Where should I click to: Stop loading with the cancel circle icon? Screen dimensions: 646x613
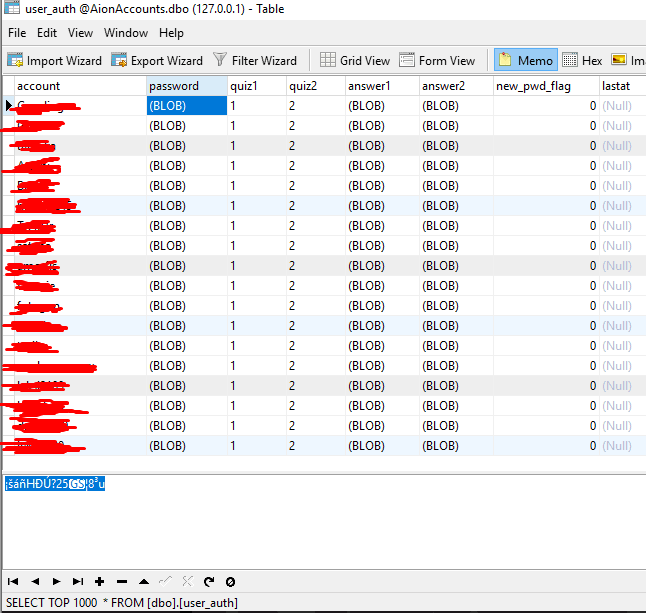[230, 581]
